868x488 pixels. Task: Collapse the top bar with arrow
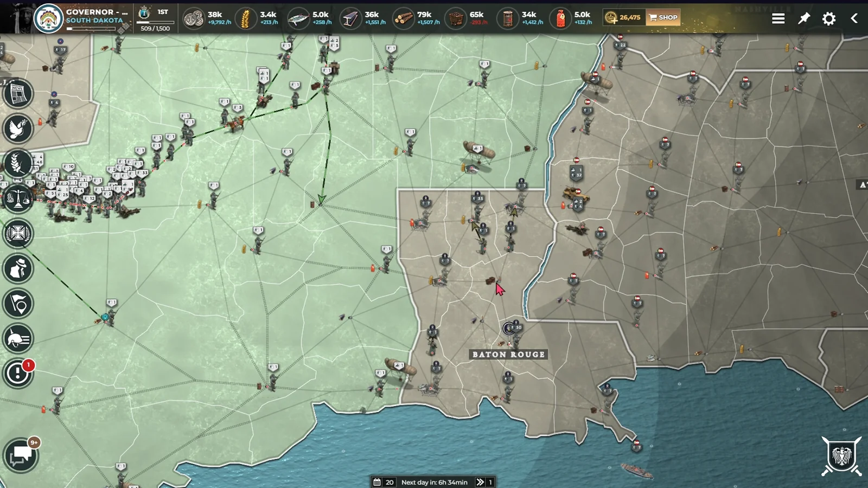(x=854, y=18)
